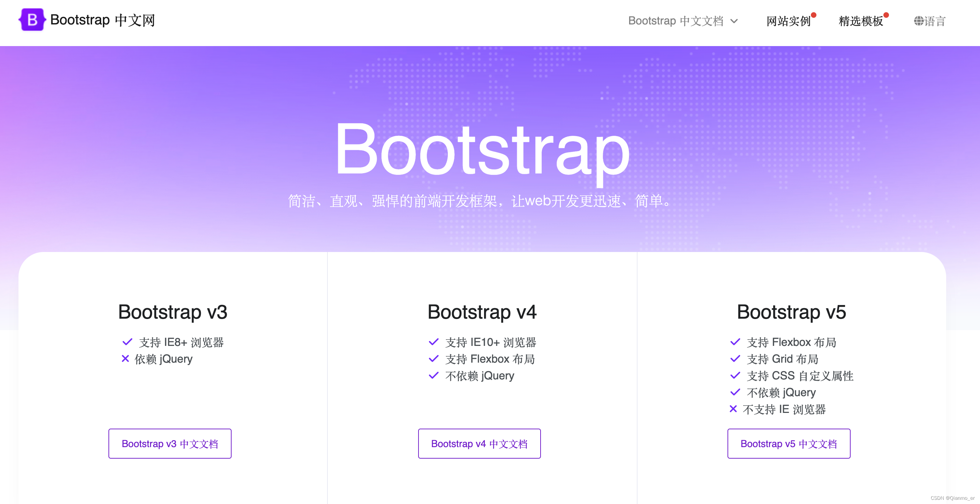This screenshot has height=504, width=980.
Task: Click the text 不支持 IE 浏览器
Action: point(784,409)
